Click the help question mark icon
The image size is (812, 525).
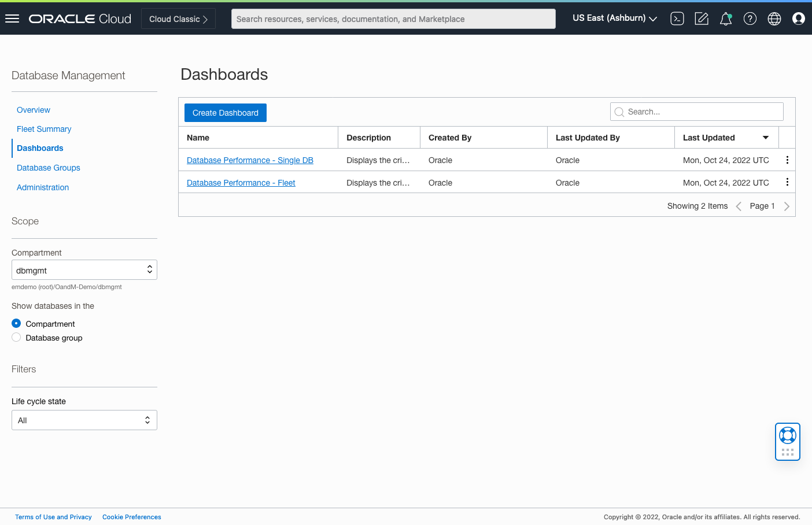tap(750, 19)
